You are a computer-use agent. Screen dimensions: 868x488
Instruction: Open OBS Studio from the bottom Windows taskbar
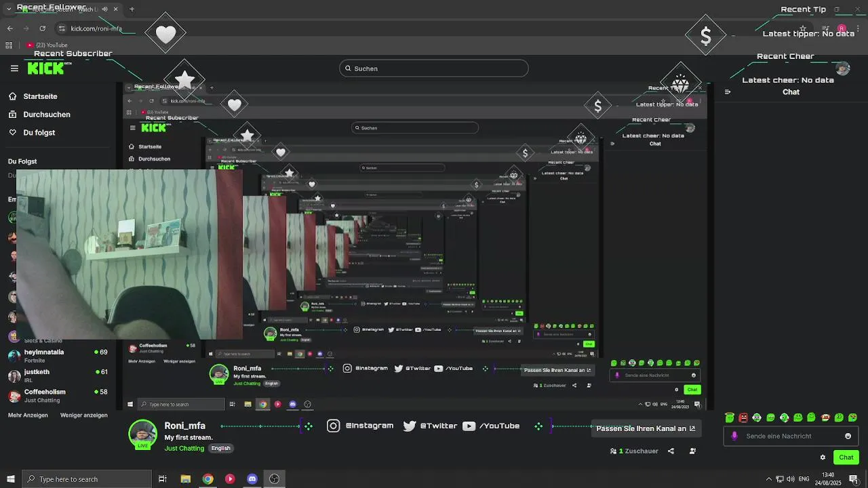click(x=274, y=479)
